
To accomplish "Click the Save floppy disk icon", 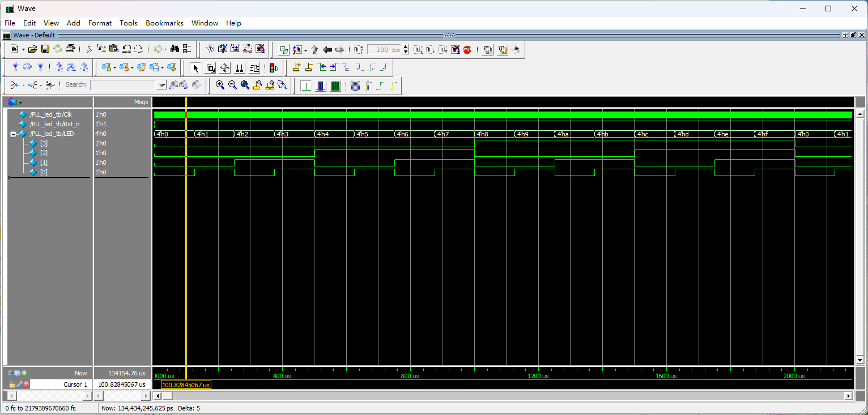I will (45, 49).
